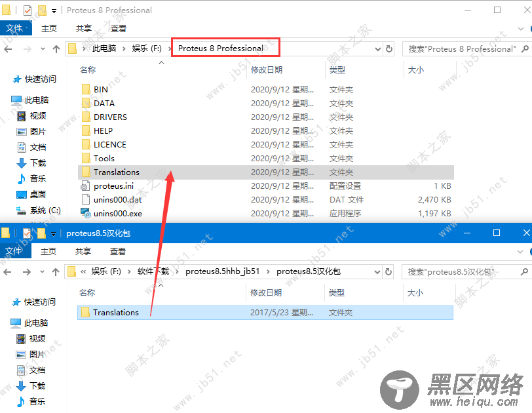Image resolution: width=532 pixels, height=413 pixels.
Task: Select the unins000.dat file icon
Action: coord(86,199)
